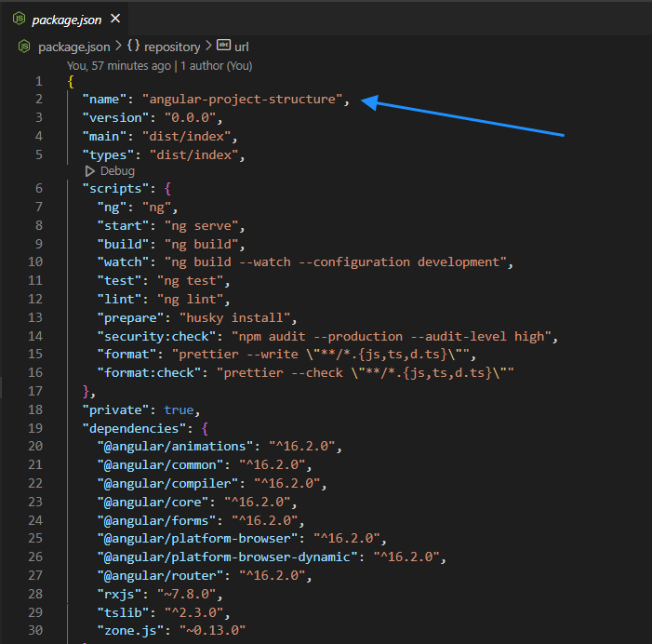Click the "private" key on line 18

[115, 410]
